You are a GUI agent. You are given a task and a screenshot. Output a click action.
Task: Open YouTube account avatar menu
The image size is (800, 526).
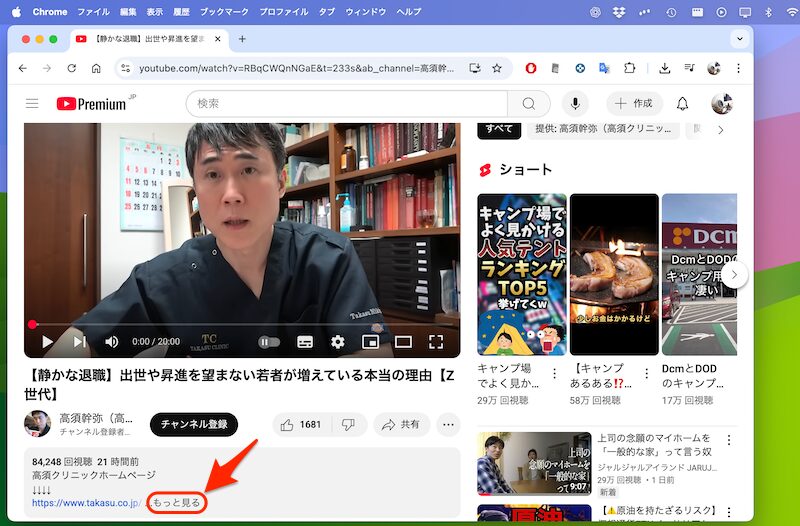click(721, 104)
